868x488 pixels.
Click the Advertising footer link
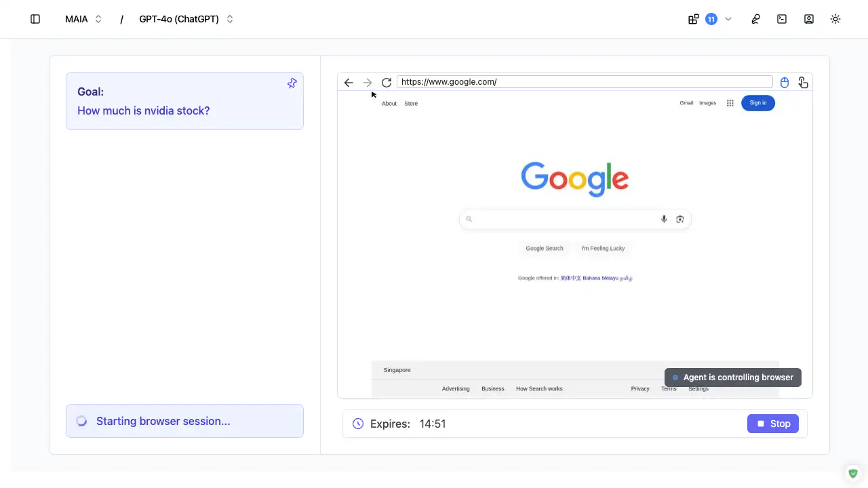click(x=456, y=388)
